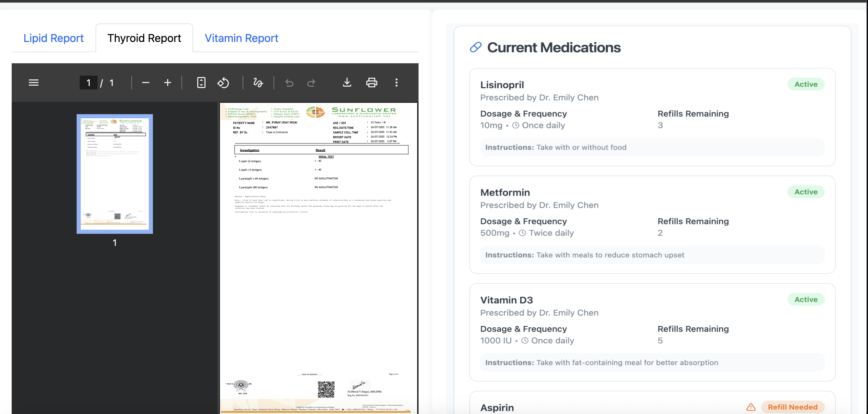Screen dimensions: 868x414
Task: Click the Active badge on Lisinopril
Action: point(806,84)
